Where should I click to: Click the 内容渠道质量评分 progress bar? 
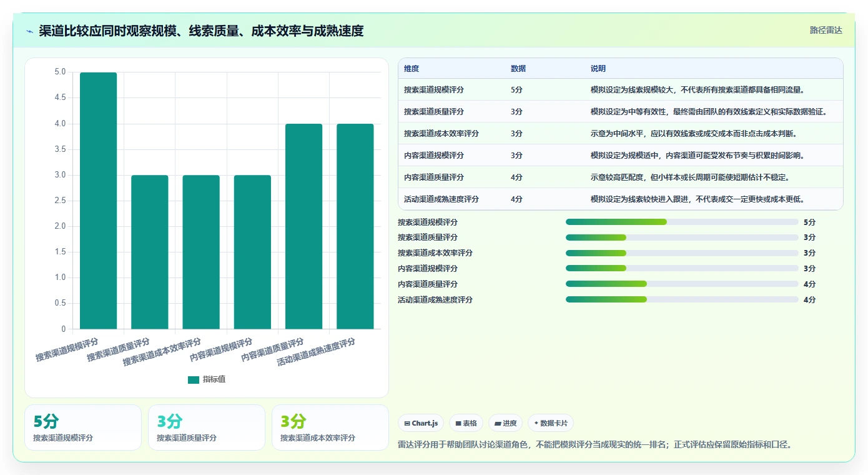682,284
